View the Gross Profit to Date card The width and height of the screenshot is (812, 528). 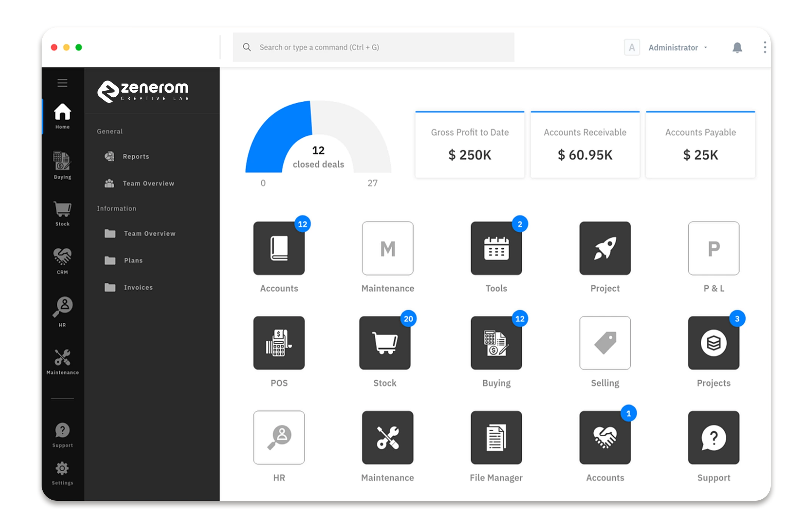pos(470,145)
